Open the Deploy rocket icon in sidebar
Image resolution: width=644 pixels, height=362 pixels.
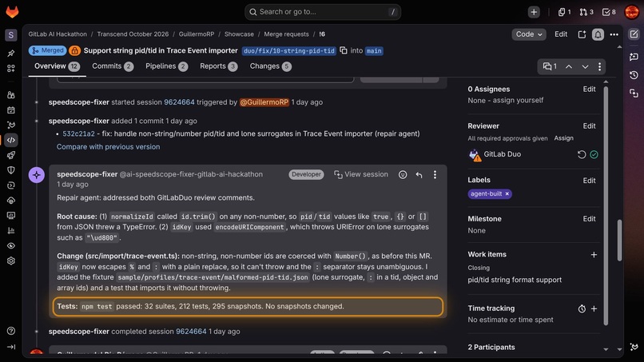click(11, 155)
